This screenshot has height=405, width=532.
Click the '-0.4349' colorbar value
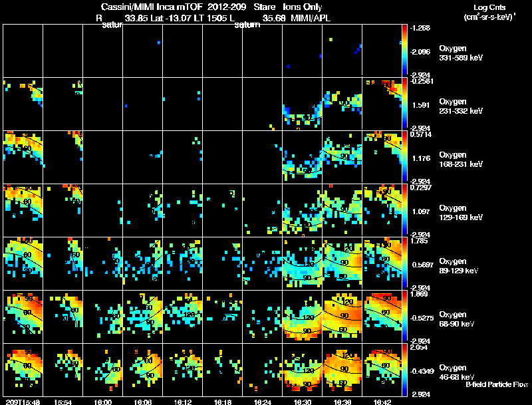click(422, 372)
